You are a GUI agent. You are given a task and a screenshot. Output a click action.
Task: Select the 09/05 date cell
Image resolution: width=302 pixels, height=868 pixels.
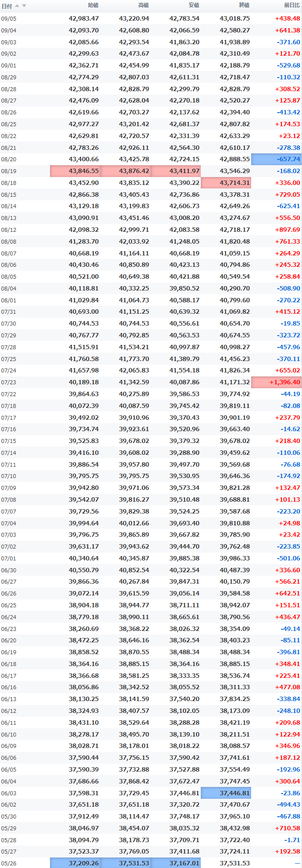pos(9,19)
